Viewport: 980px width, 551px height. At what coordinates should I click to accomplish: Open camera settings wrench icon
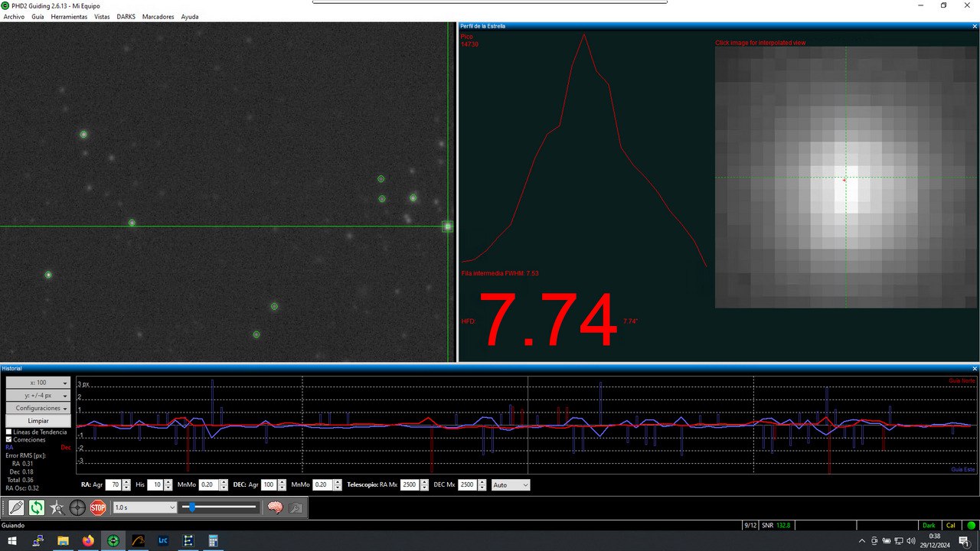tap(296, 507)
